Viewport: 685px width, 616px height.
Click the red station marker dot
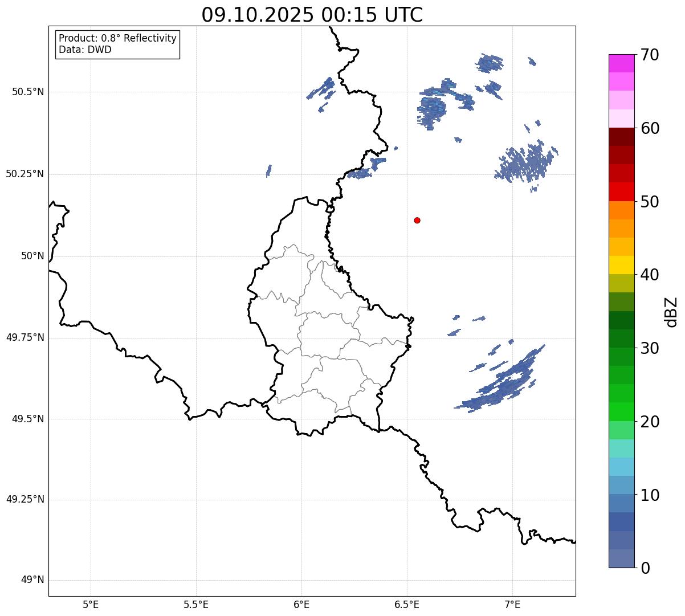[417, 220]
